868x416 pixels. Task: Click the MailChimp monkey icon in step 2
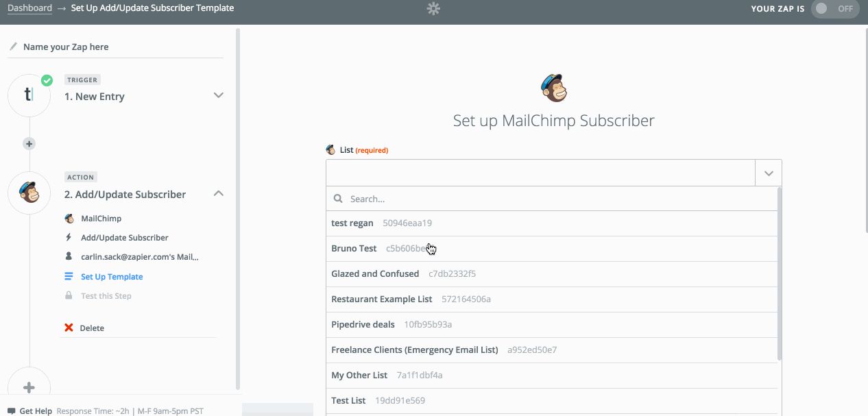pyautogui.click(x=29, y=193)
